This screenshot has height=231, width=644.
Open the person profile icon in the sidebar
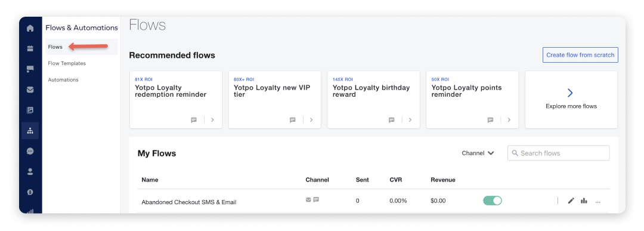pos(30,172)
